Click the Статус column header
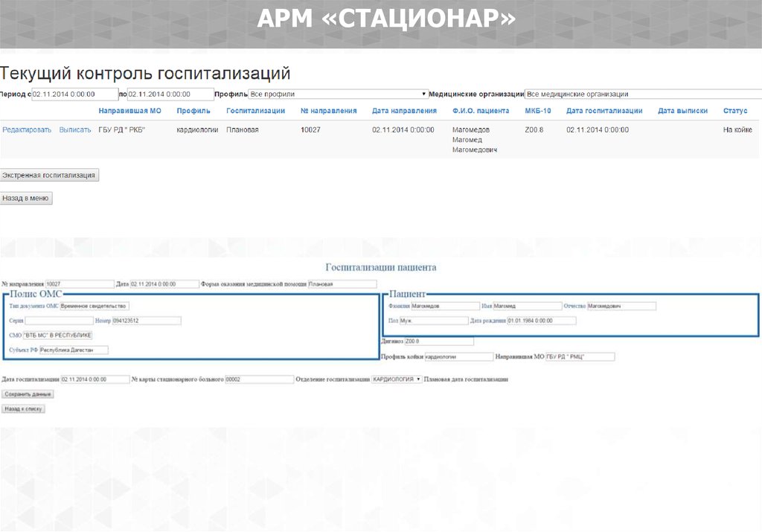This screenshot has height=532, width=762. tap(734, 111)
